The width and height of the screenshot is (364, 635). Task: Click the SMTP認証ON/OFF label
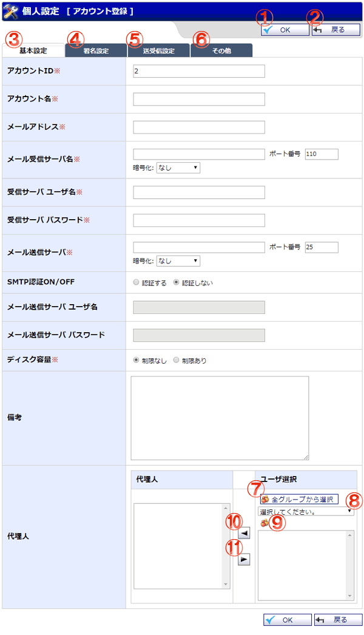[41, 282]
